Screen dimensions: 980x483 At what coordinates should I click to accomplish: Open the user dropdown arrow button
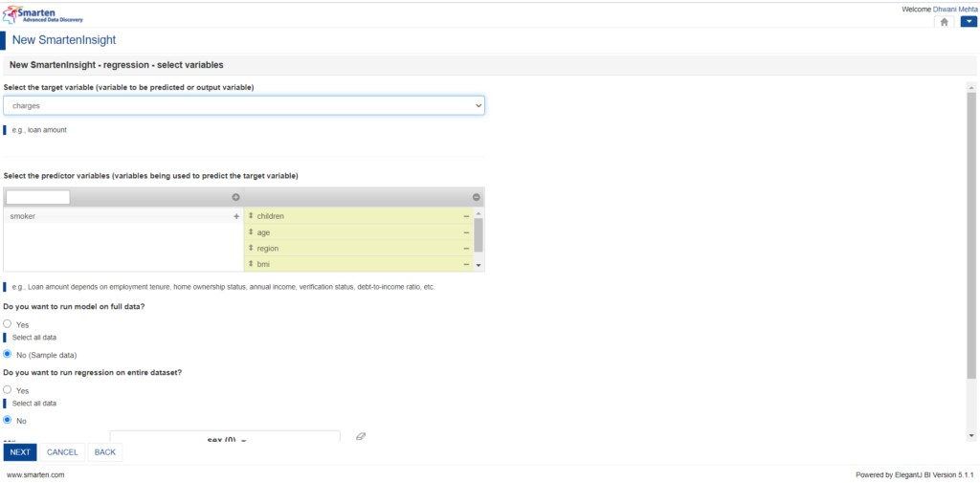[x=969, y=22]
